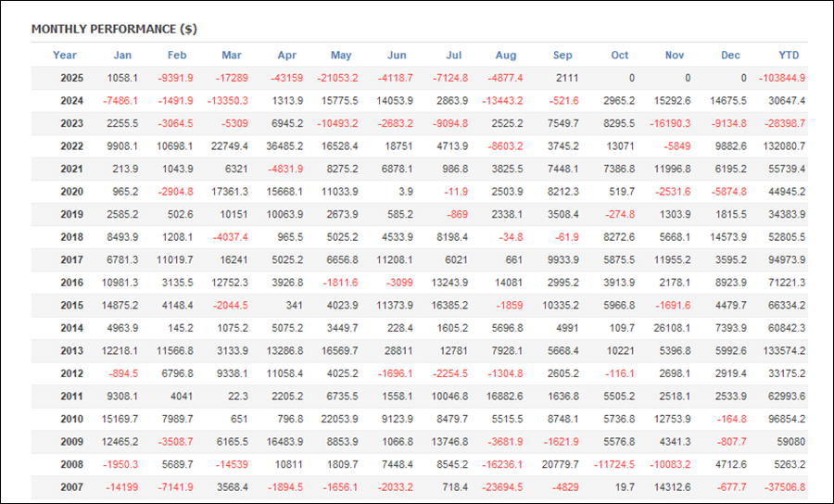
Task: Select the Sep column header
Action: coord(562,56)
